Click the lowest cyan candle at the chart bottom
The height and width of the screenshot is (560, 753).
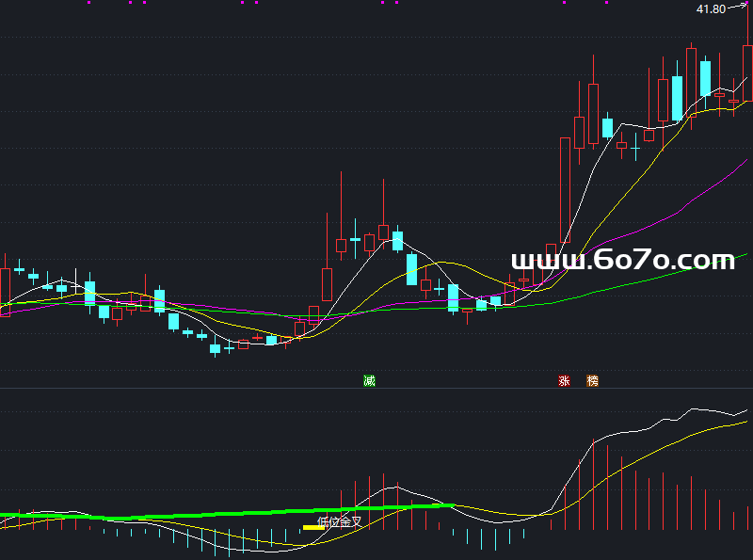(215, 349)
